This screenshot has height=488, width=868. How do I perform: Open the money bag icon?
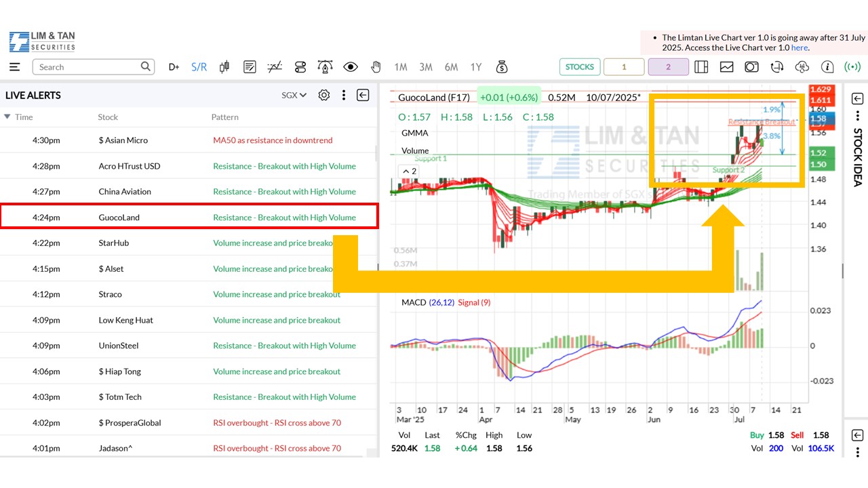pyautogui.click(x=502, y=67)
